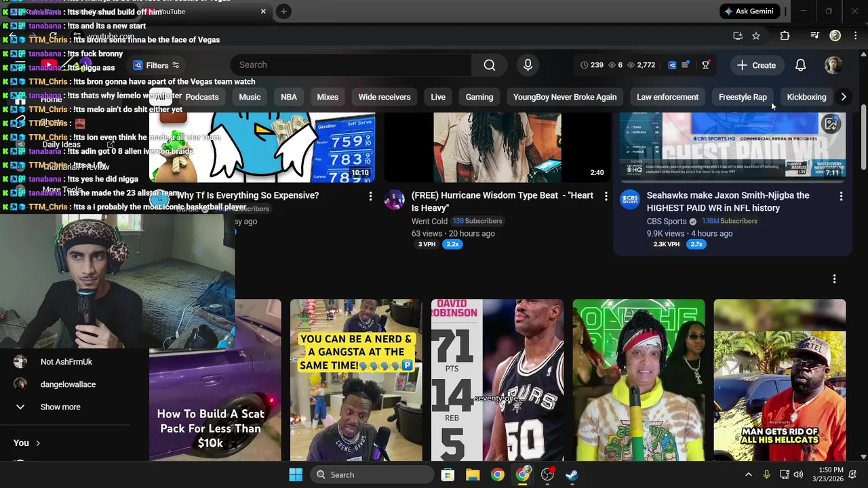Select the Podcasts category chip
The image size is (868, 488).
click(x=202, y=97)
